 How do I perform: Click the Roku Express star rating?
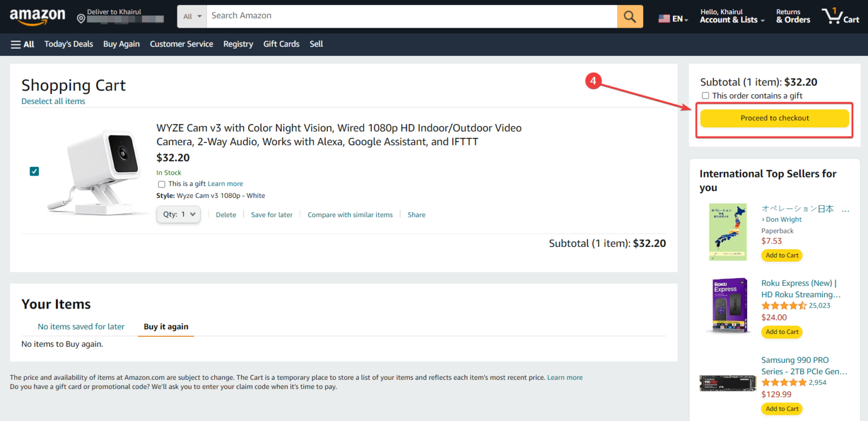coord(784,306)
